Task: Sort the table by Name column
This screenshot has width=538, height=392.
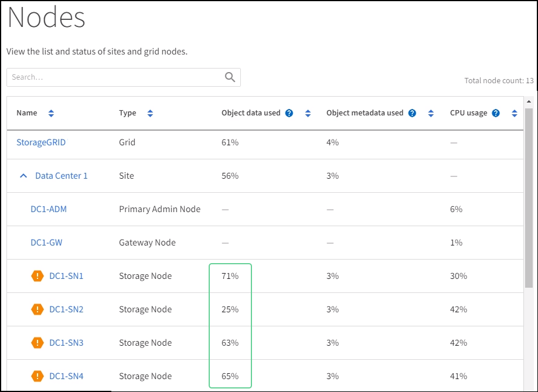Action: pos(51,113)
